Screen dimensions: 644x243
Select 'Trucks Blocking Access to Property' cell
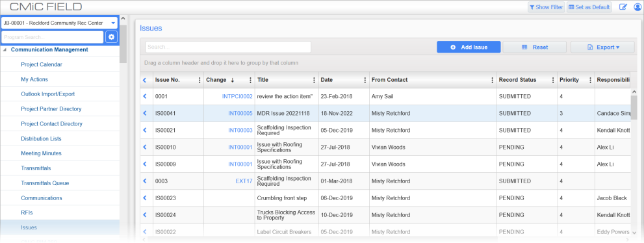287,214
